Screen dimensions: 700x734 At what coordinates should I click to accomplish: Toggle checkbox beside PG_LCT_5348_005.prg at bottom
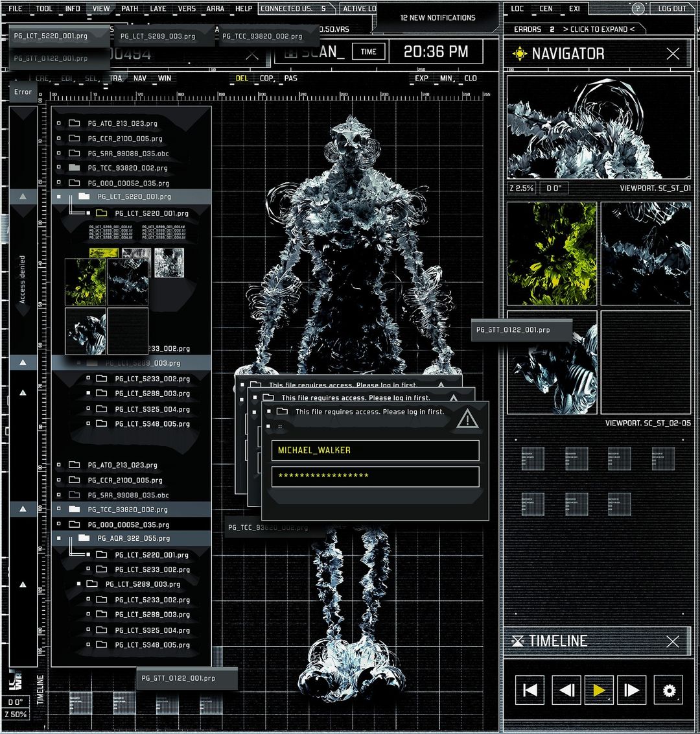tap(88, 644)
